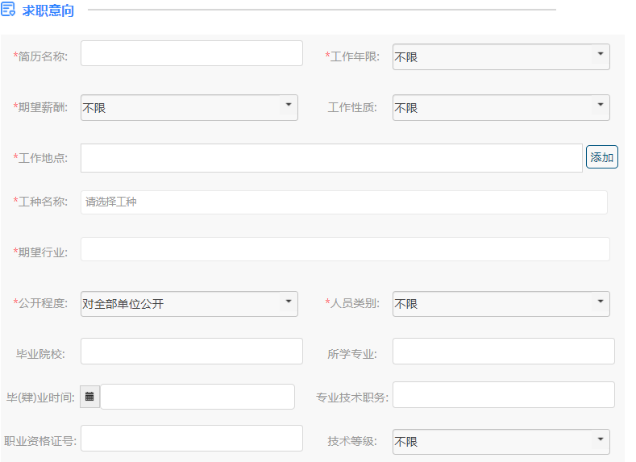Open the 工作年限 dropdown

tap(501, 56)
